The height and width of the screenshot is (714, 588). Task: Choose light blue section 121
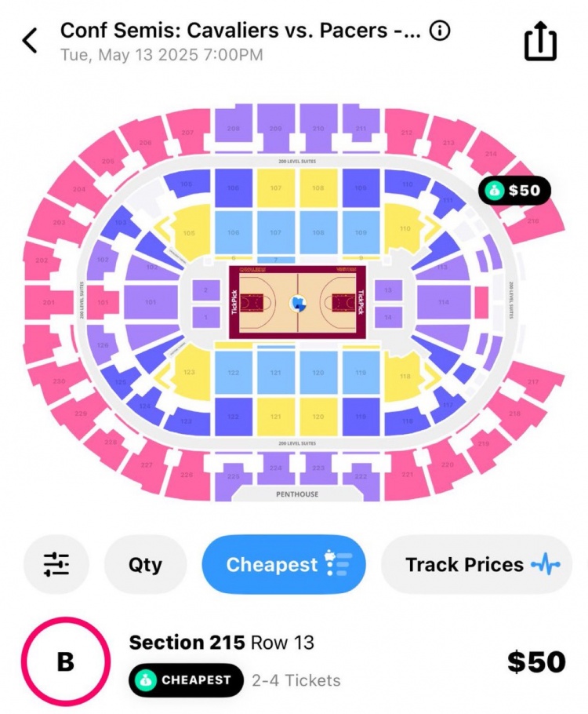click(276, 373)
